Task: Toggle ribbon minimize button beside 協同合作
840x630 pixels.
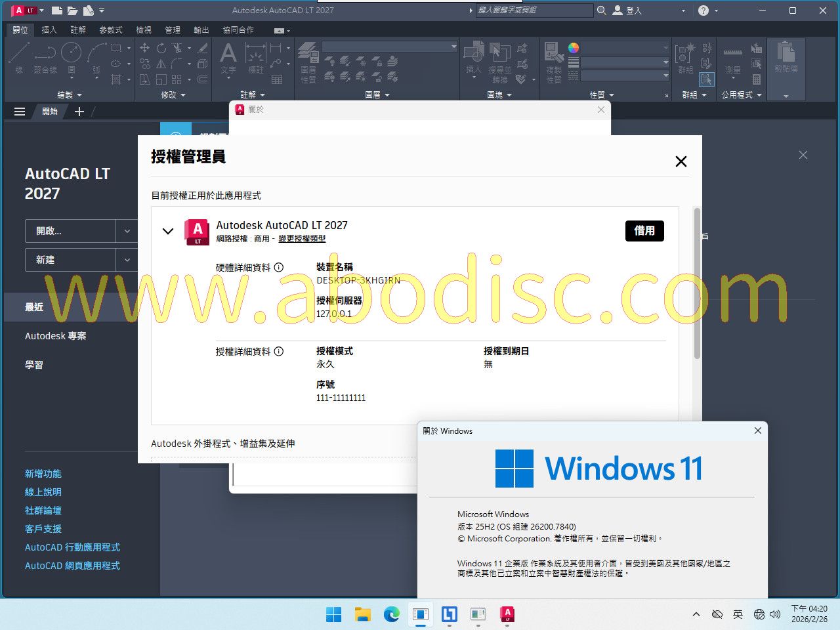Action: coord(280,30)
